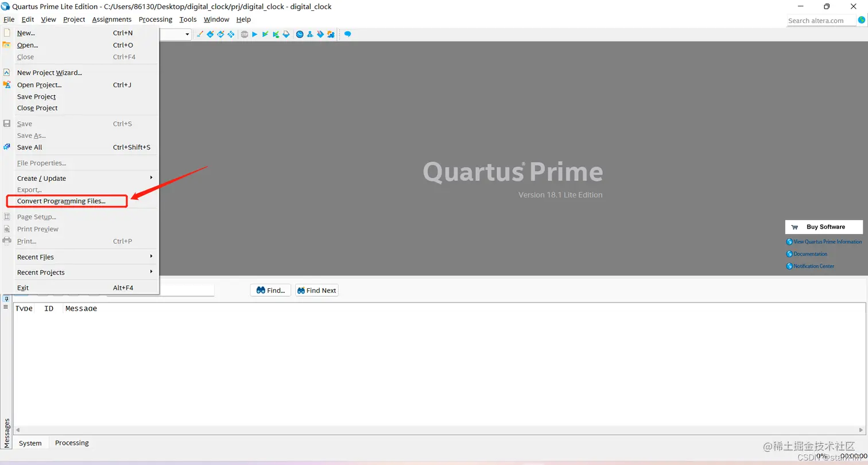Click the blue speech bubble feedback icon

(x=347, y=34)
